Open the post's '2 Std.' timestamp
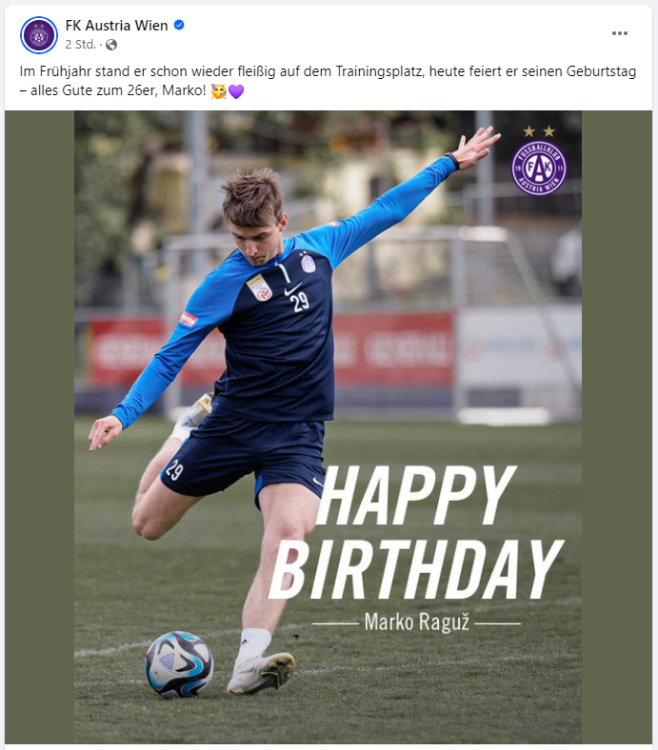This screenshot has width=658, height=750. tap(80, 44)
